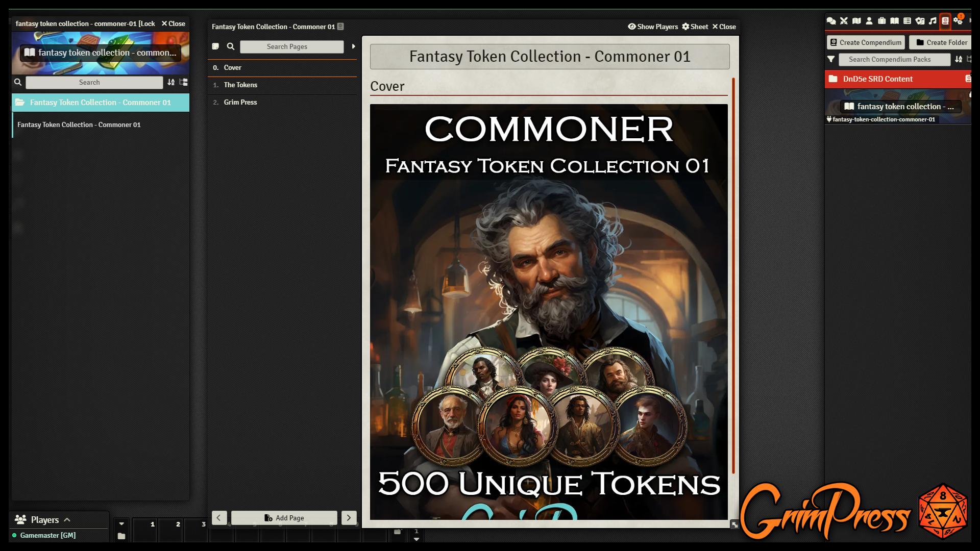
Task: Toggle the compendium filter funnel
Action: point(832,60)
